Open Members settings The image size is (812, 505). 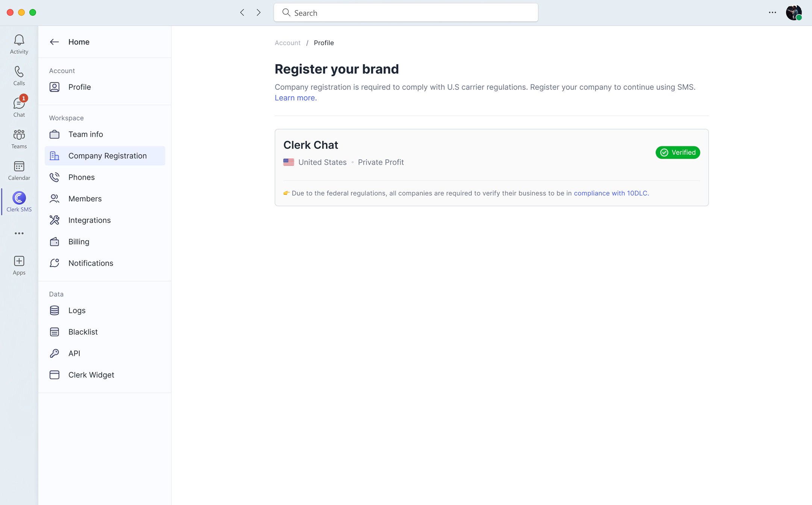pyautogui.click(x=105, y=198)
